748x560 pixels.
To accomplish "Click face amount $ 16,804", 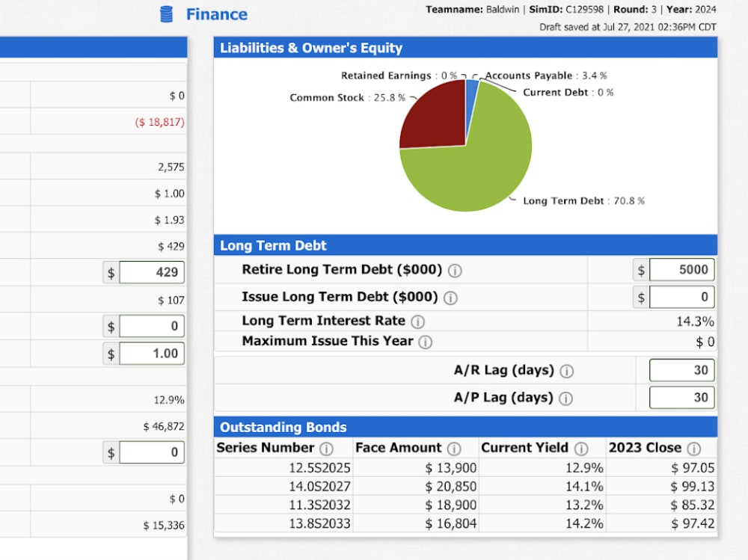I will click(x=451, y=524).
